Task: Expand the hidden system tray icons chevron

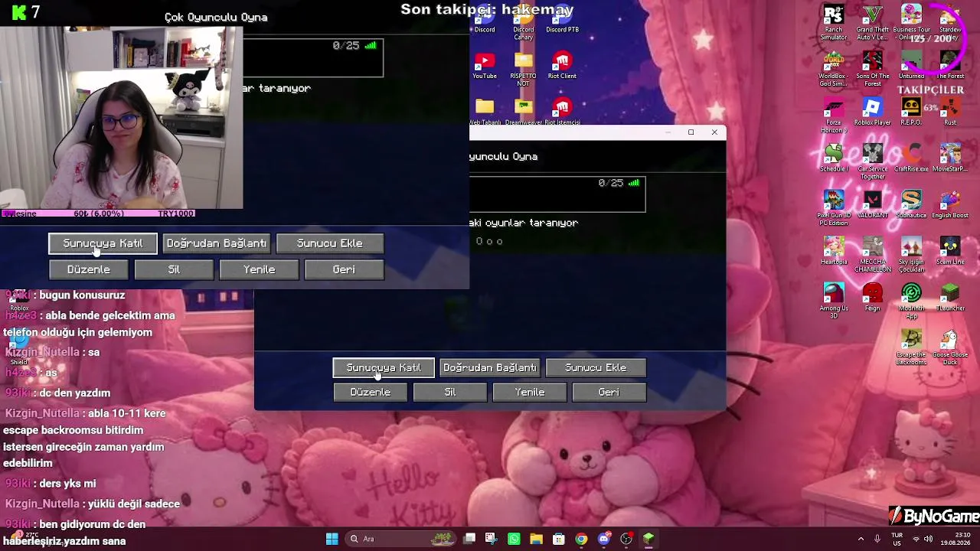Action: tap(861, 539)
